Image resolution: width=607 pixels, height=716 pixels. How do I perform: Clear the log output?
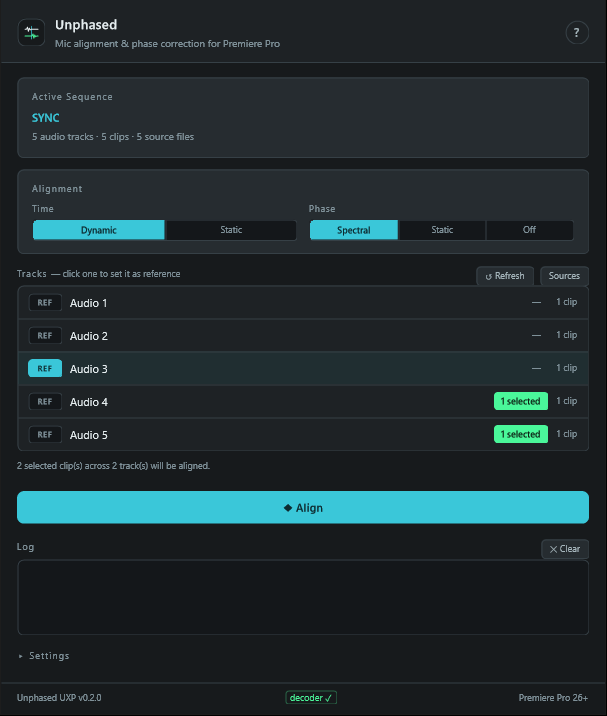565,549
